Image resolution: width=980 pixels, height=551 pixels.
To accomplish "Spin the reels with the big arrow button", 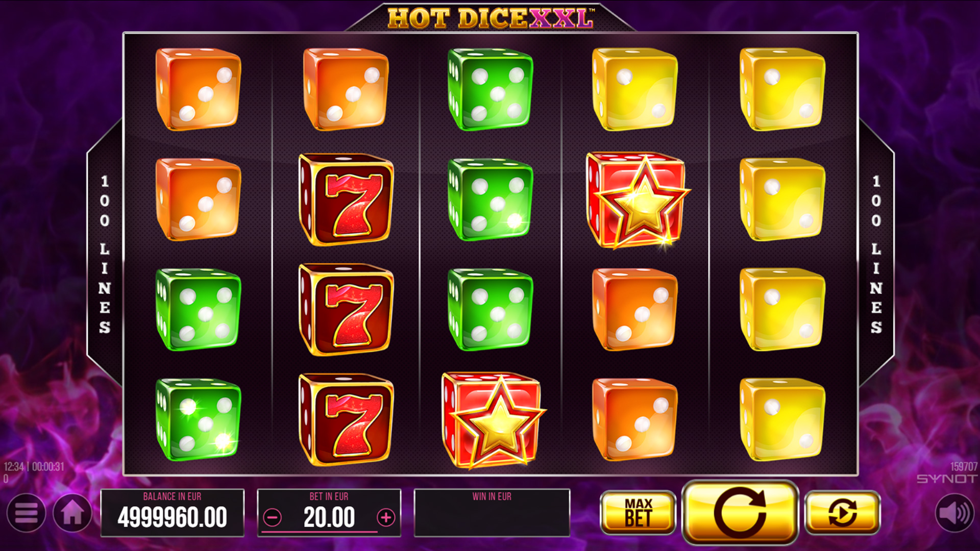I will click(740, 512).
